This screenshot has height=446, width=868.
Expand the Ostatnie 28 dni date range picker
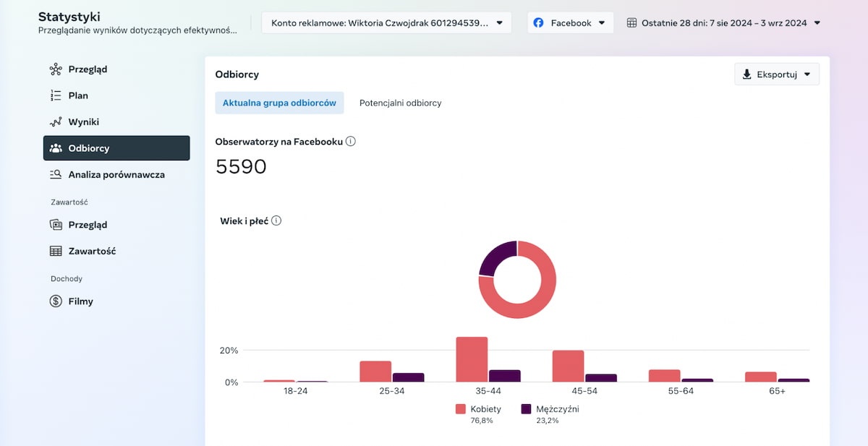[x=723, y=22]
